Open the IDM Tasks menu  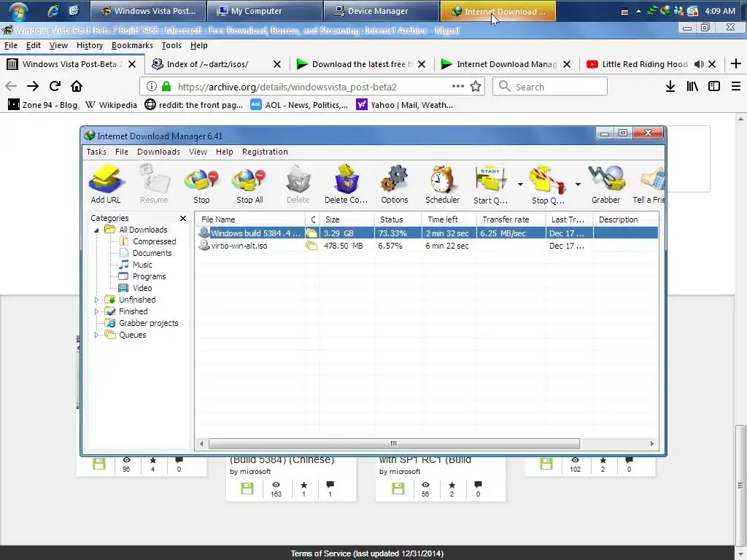click(96, 152)
